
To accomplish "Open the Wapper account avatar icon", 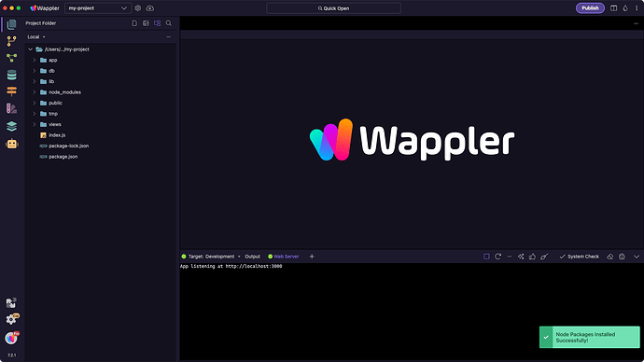I will click(x=11, y=338).
